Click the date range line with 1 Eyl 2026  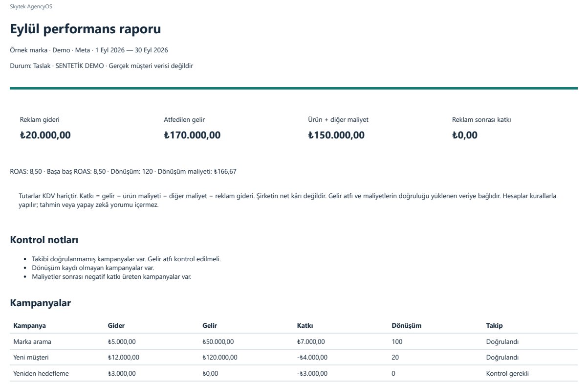89,50
